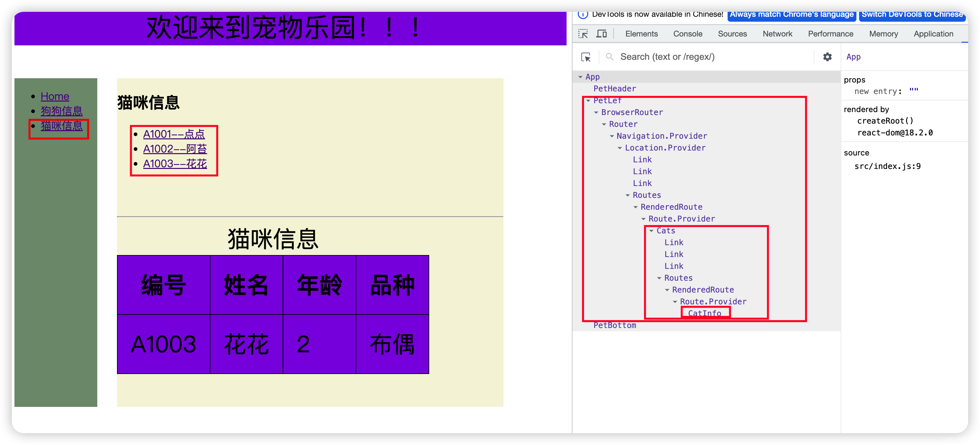Screen dimensions: 980x445
Task: Collapse the BrowserRouter component node
Action: pyautogui.click(x=596, y=112)
